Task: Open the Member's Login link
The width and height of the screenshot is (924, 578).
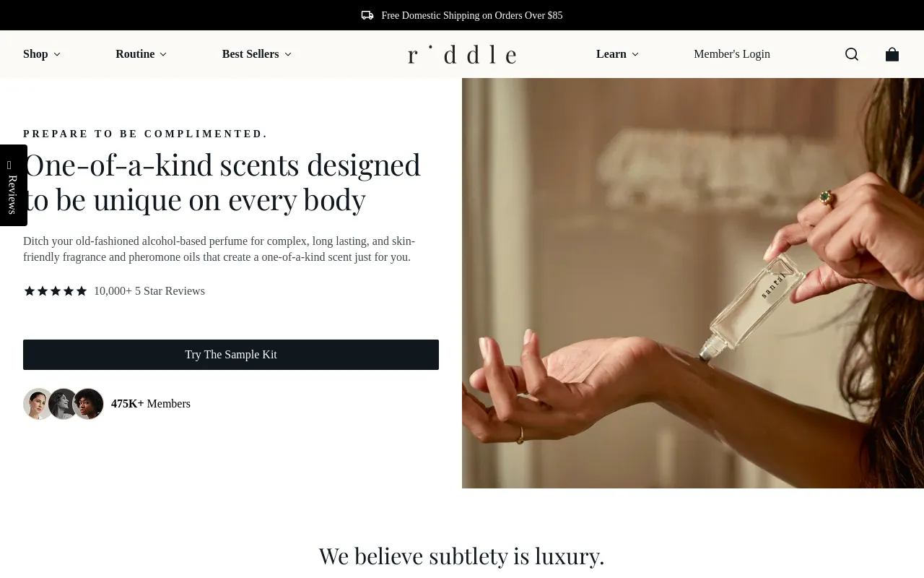Action: pyautogui.click(x=732, y=54)
